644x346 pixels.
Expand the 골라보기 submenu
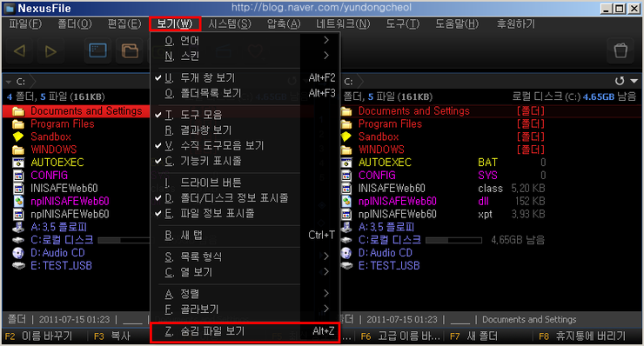point(246,309)
